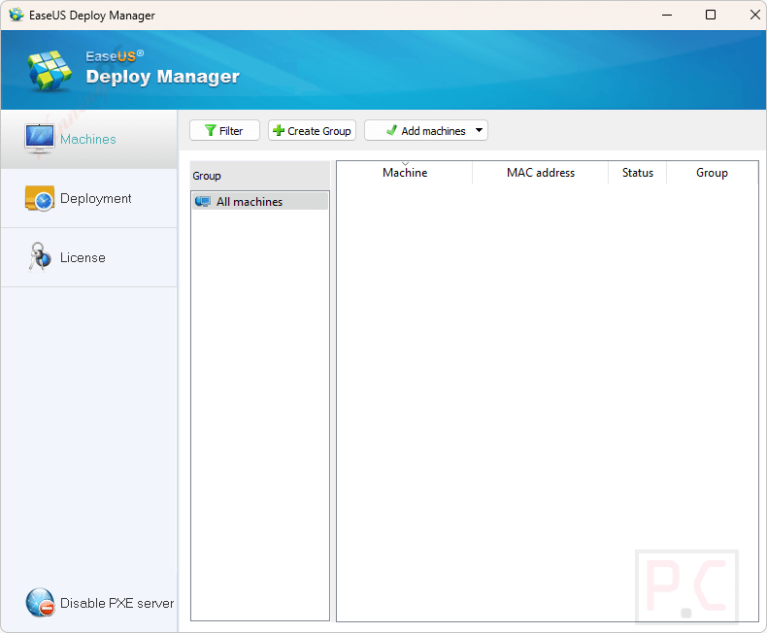Screen dimensions: 767x633
Task: Disable the PXE server via its label
Action: 117,603
